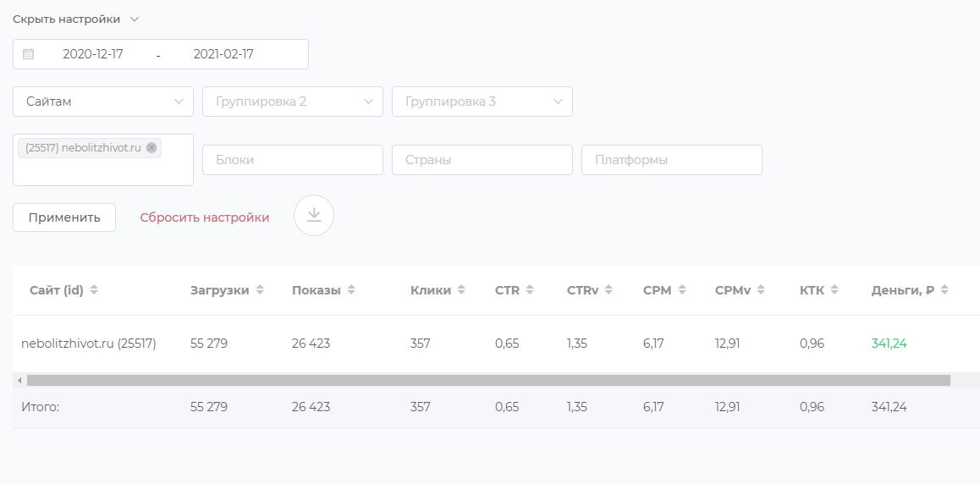Focus the Страны filter field

(x=482, y=160)
